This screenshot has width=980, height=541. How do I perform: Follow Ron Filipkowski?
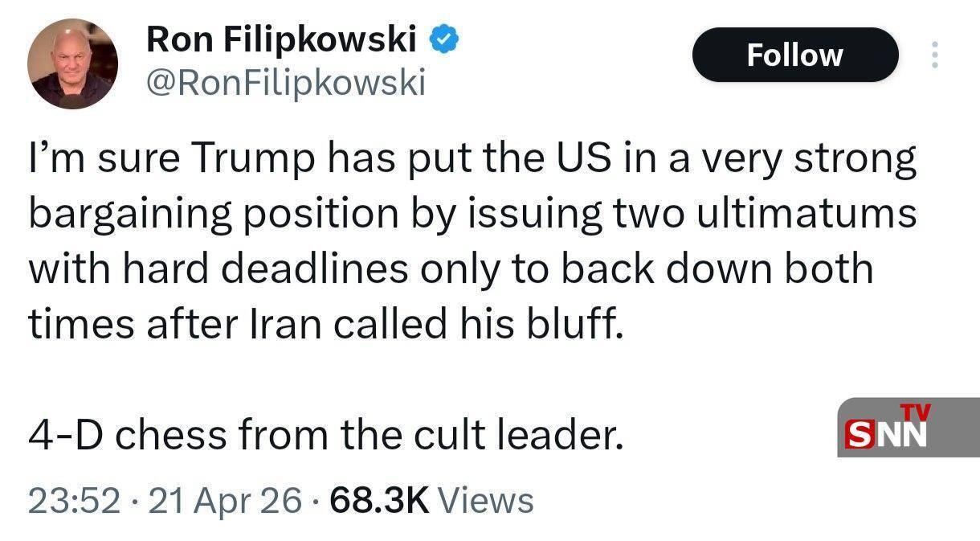click(x=794, y=55)
